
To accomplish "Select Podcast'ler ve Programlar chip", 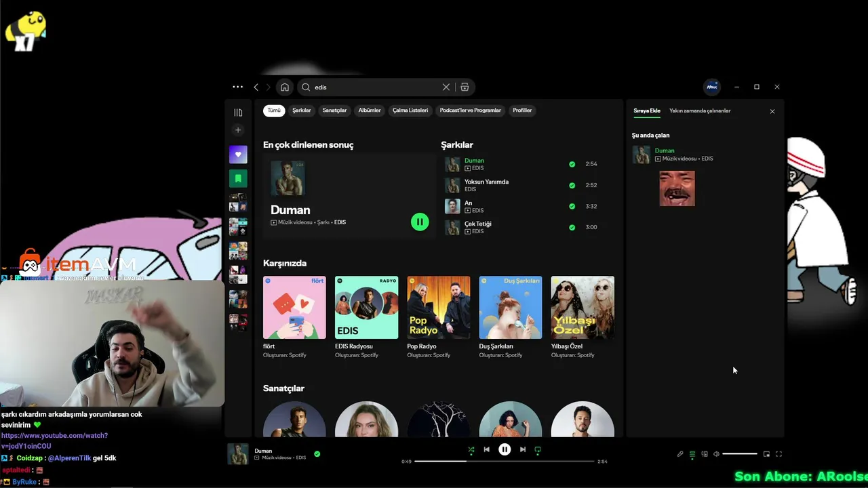I will (x=471, y=110).
